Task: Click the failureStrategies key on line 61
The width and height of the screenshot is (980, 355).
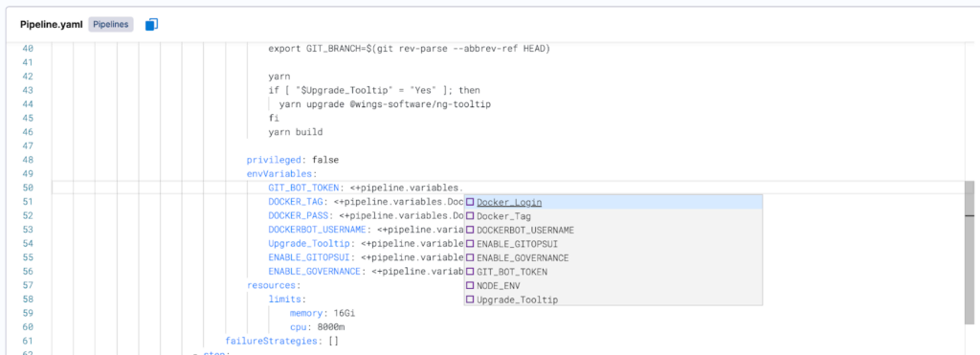Action: (x=272, y=342)
